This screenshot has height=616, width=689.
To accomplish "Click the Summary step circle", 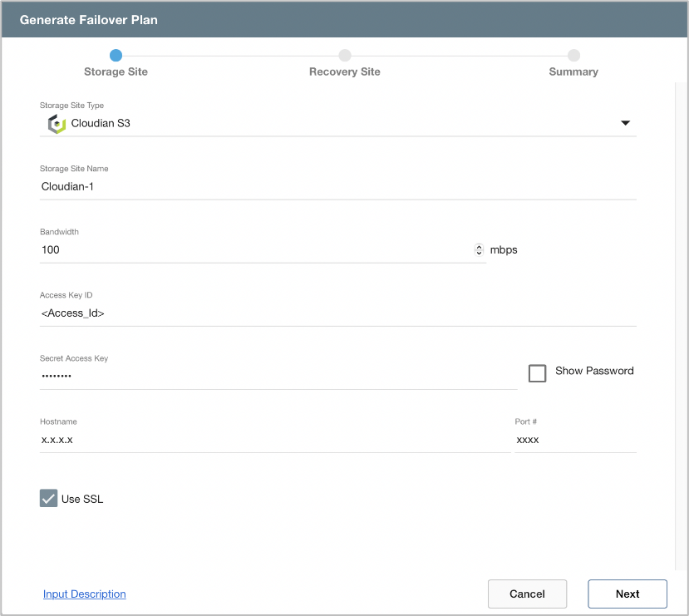I will click(x=573, y=56).
